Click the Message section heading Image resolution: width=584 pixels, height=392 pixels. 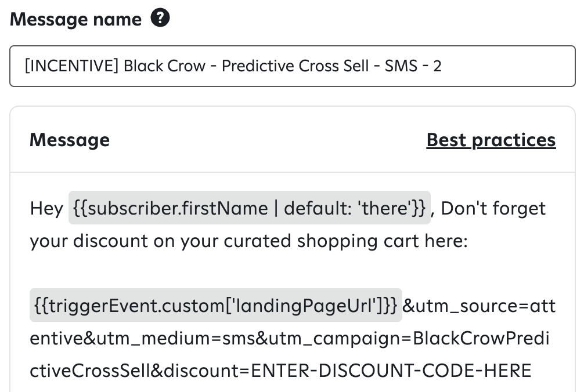(x=70, y=140)
